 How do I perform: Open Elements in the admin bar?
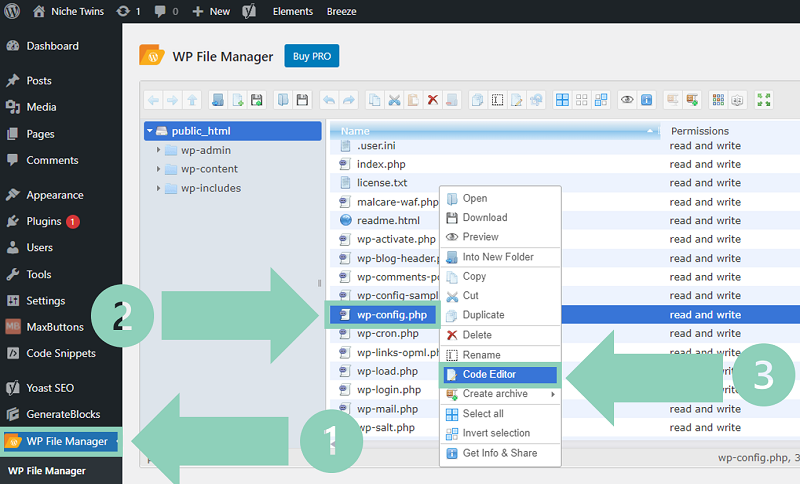click(x=293, y=11)
